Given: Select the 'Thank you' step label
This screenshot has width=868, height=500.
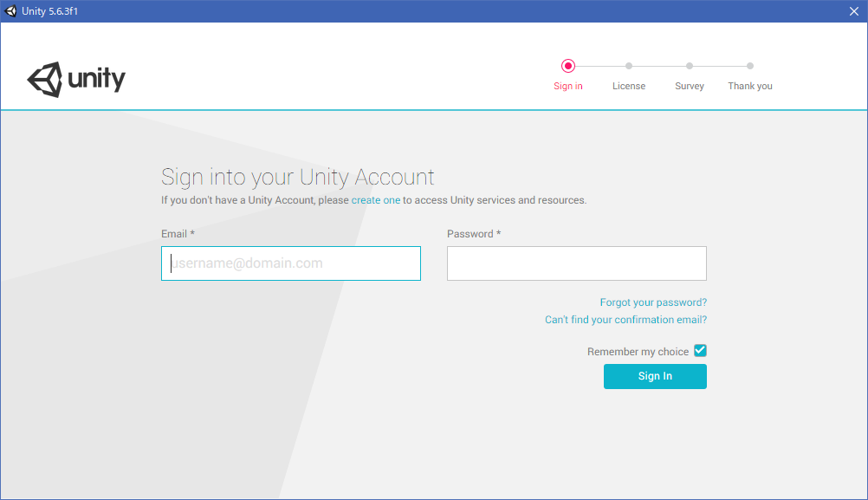Looking at the screenshot, I should pos(750,86).
